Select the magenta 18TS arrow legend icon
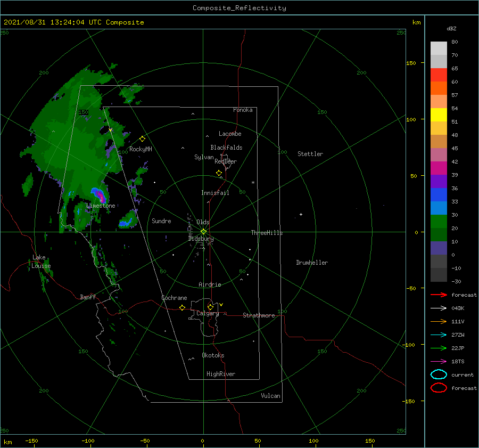 tap(439, 362)
